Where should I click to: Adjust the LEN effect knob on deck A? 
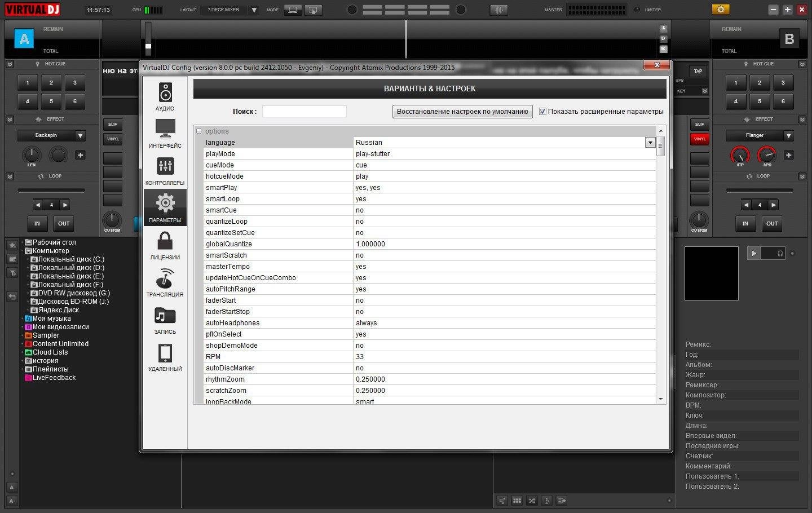32,154
